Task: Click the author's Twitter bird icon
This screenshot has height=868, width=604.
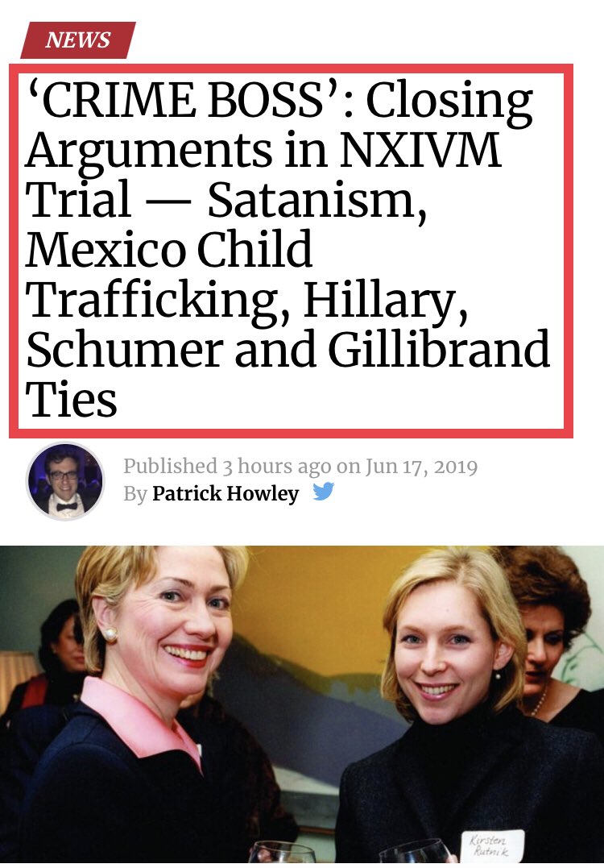Action: point(323,491)
